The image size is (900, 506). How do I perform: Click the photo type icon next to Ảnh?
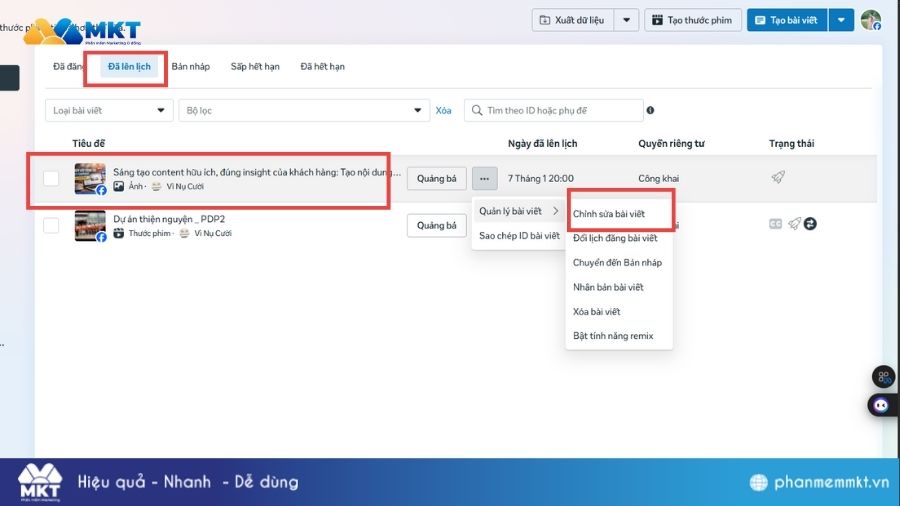point(118,186)
